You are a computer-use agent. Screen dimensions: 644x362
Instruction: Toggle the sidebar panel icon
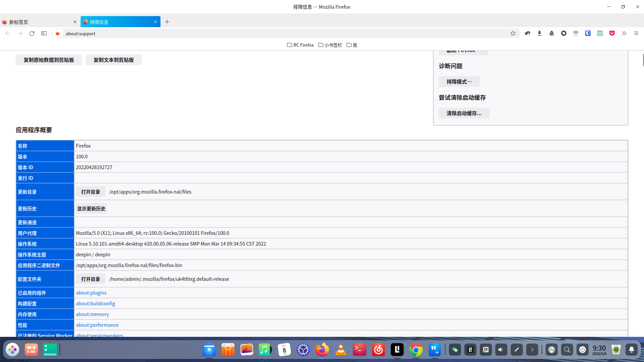click(44, 33)
